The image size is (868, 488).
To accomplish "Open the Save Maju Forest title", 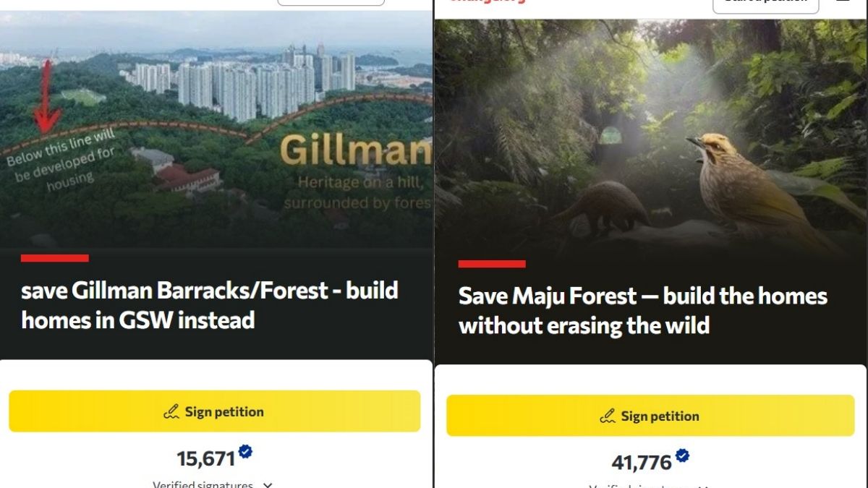I will (643, 310).
